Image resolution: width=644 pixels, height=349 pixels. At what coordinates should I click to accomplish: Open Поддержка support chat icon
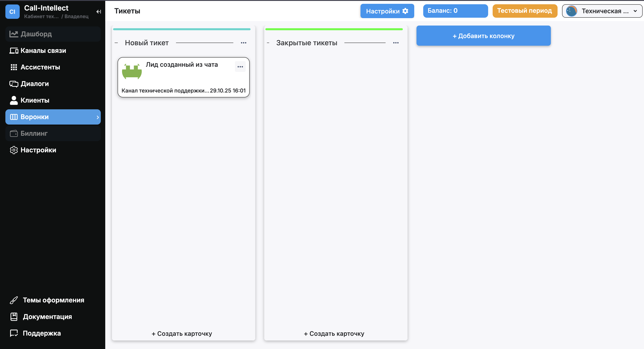pos(14,333)
